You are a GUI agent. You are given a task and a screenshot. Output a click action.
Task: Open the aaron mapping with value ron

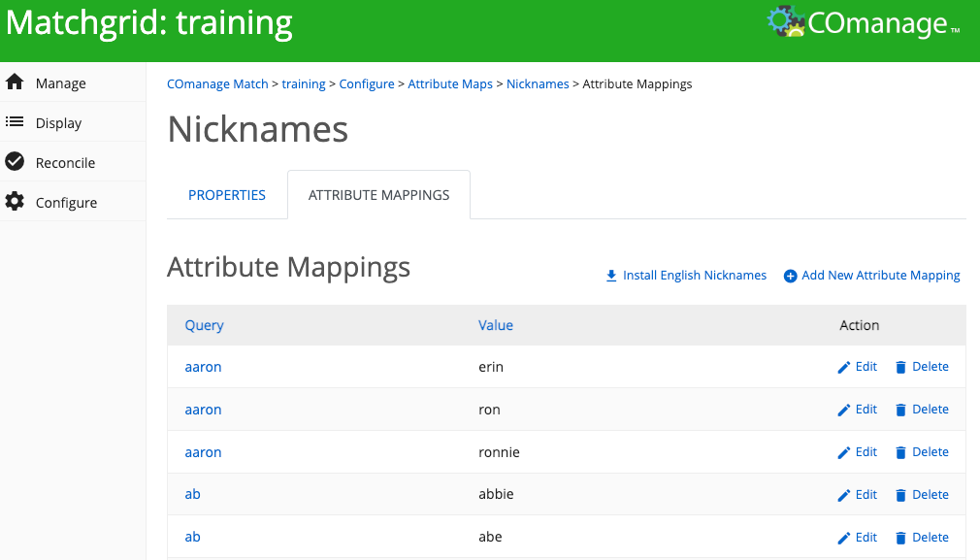click(x=203, y=409)
